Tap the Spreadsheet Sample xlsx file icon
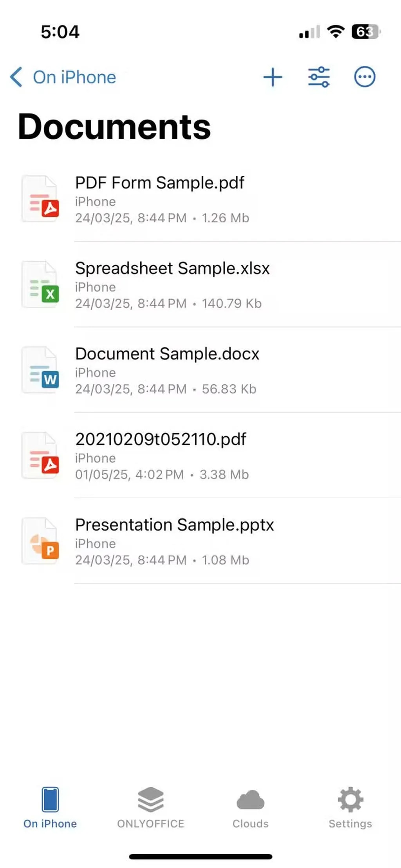The width and height of the screenshot is (401, 868). point(40,284)
